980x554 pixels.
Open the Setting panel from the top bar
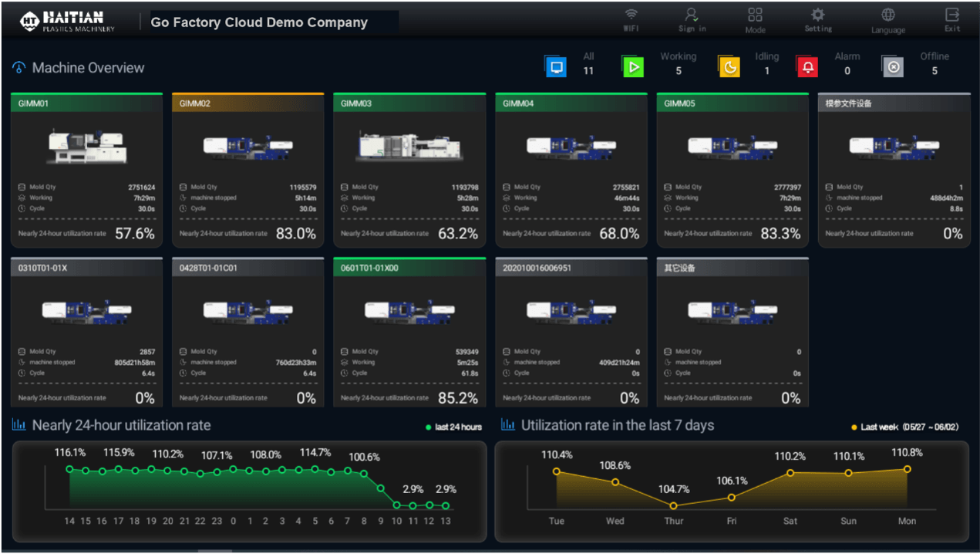[817, 19]
